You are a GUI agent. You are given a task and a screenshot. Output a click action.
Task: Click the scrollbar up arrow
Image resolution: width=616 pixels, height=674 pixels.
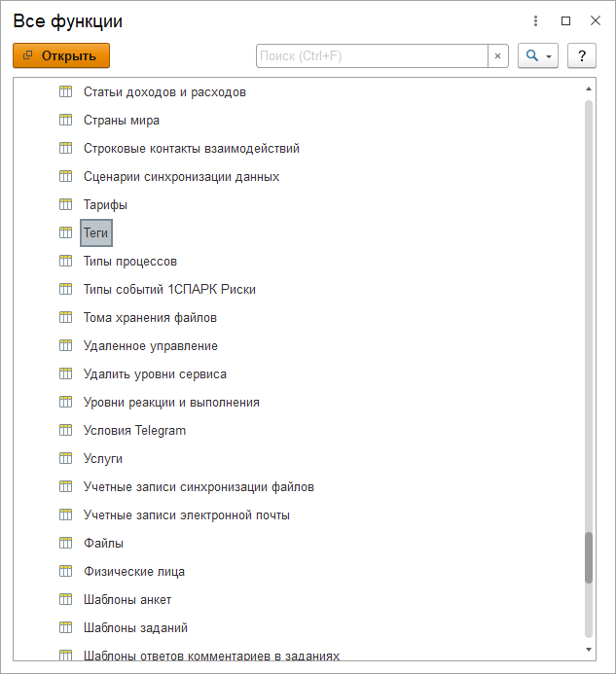pyautogui.click(x=588, y=89)
